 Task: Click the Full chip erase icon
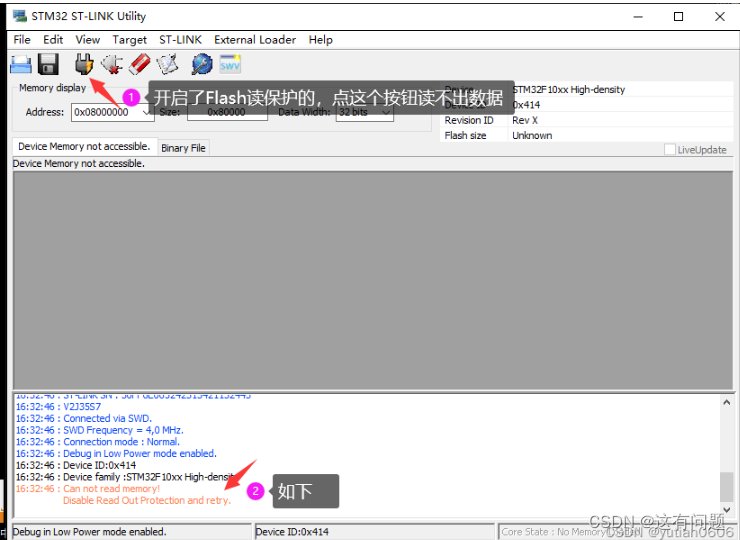point(140,64)
